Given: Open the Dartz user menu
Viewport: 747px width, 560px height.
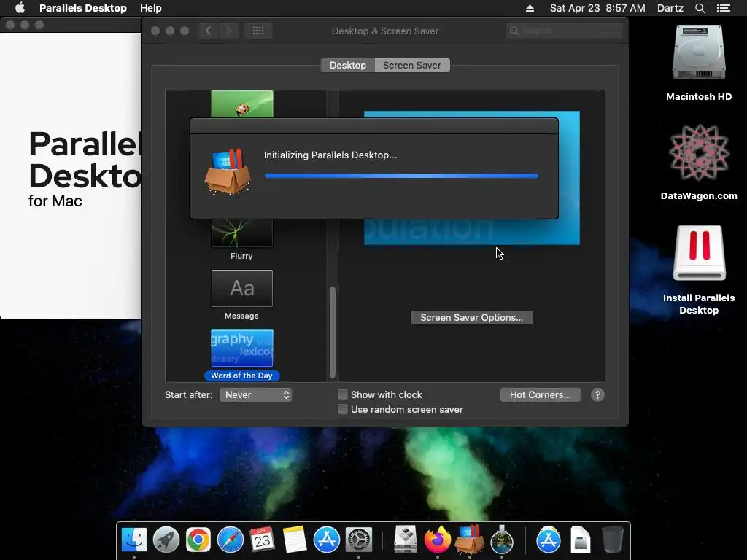Looking at the screenshot, I should coord(670,8).
